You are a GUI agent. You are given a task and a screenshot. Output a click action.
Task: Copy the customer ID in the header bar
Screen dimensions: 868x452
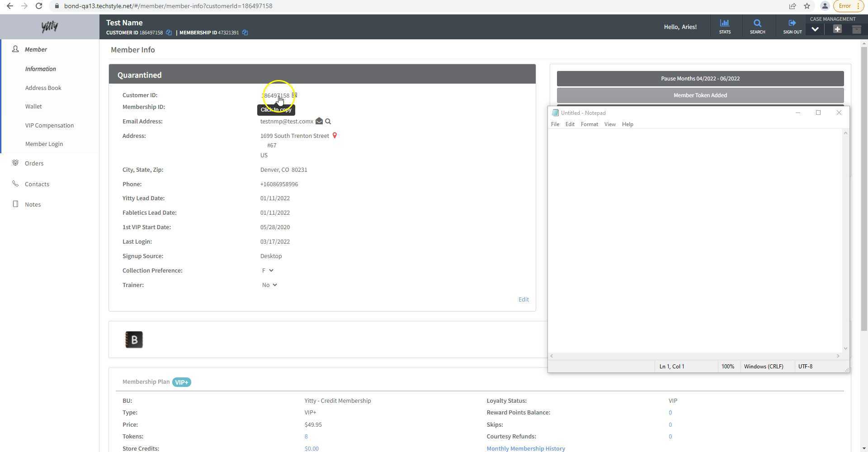pos(169,33)
